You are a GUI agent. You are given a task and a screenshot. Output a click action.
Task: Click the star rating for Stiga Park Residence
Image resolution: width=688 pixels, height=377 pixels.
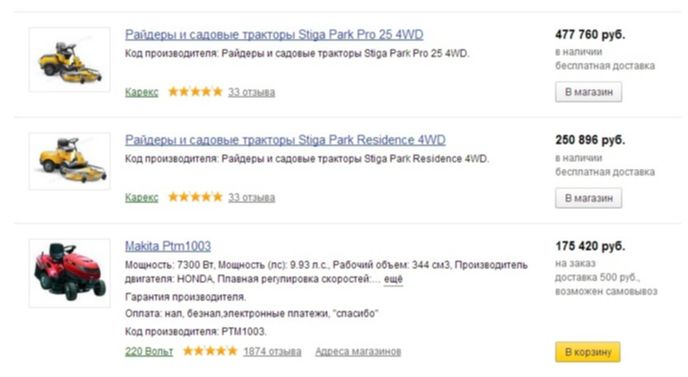195,197
